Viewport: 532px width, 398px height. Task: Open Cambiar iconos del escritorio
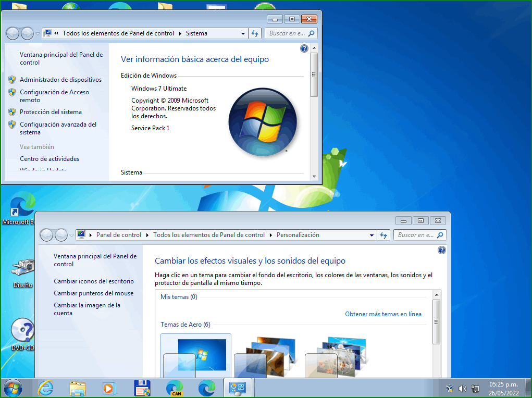(94, 281)
